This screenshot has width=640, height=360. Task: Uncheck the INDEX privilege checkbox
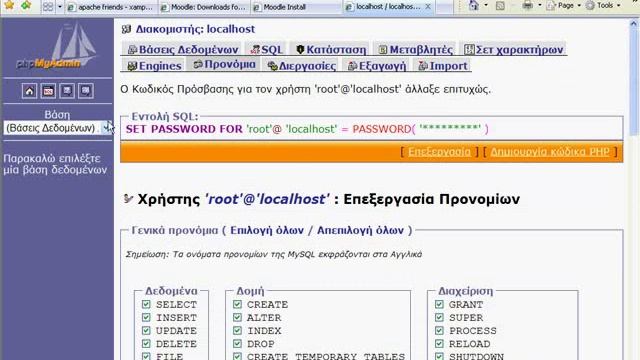pyautogui.click(x=237, y=330)
